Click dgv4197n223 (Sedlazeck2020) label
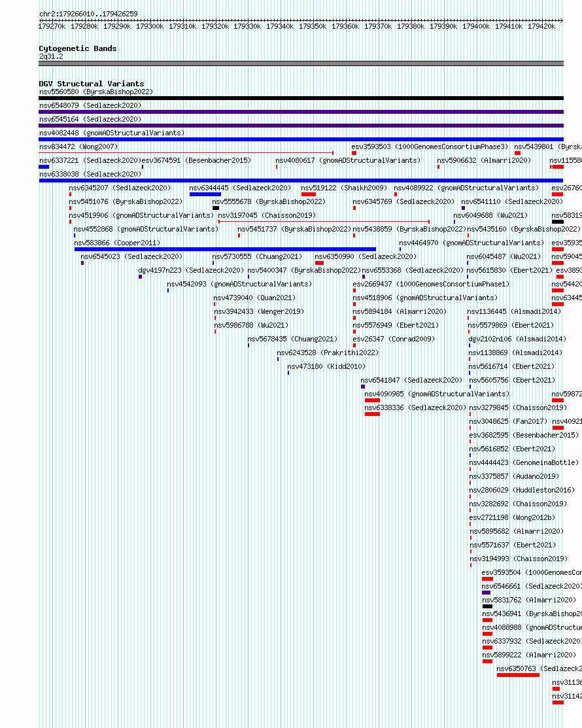582x728 pixels. point(191,270)
